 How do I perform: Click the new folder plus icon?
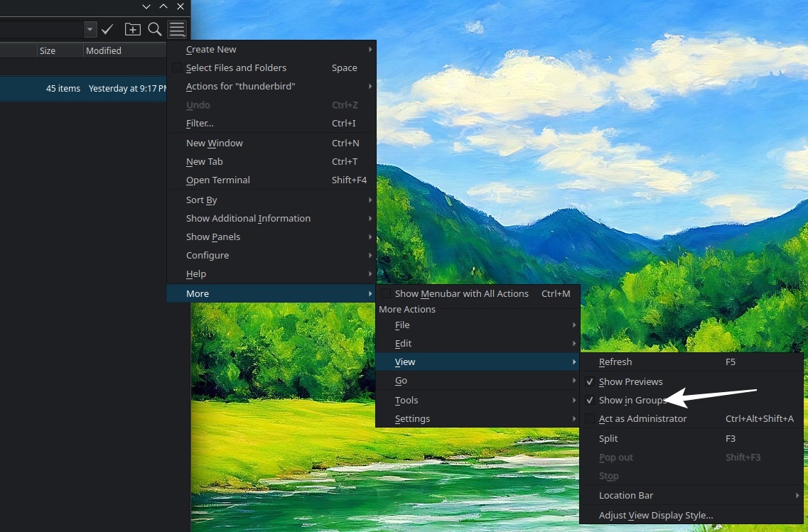click(132, 29)
